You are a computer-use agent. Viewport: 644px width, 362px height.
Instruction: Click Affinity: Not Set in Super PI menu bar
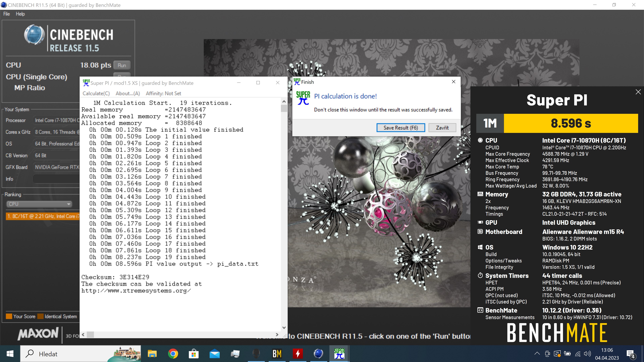click(163, 93)
